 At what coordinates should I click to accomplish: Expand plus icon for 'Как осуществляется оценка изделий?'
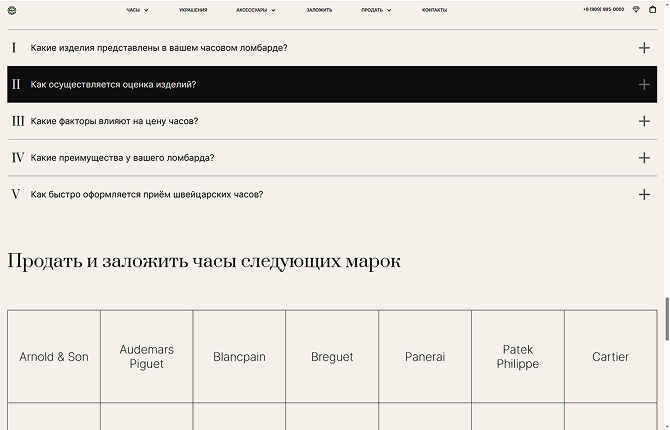coord(644,85)
